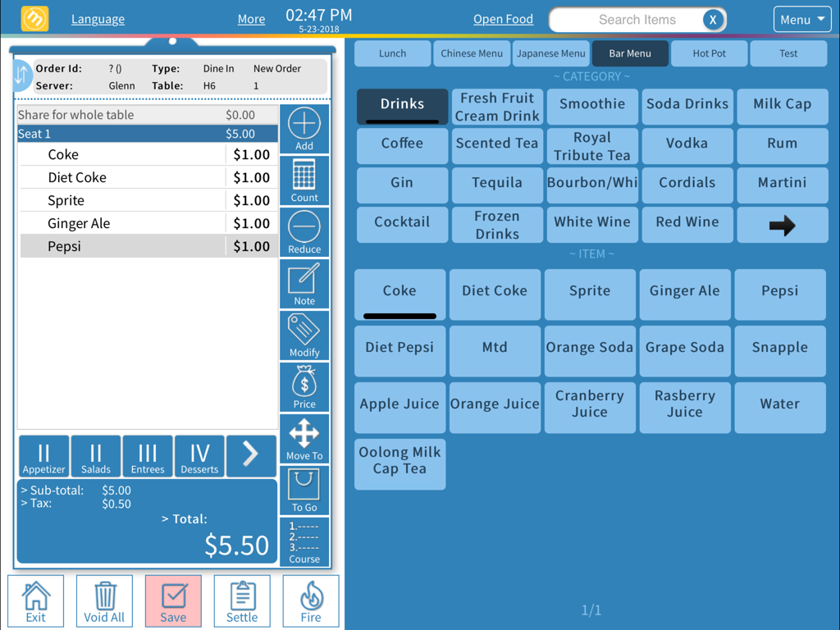Open the Modify item tool
Viewport: 840px width, 630px height.
coord(304,335)
